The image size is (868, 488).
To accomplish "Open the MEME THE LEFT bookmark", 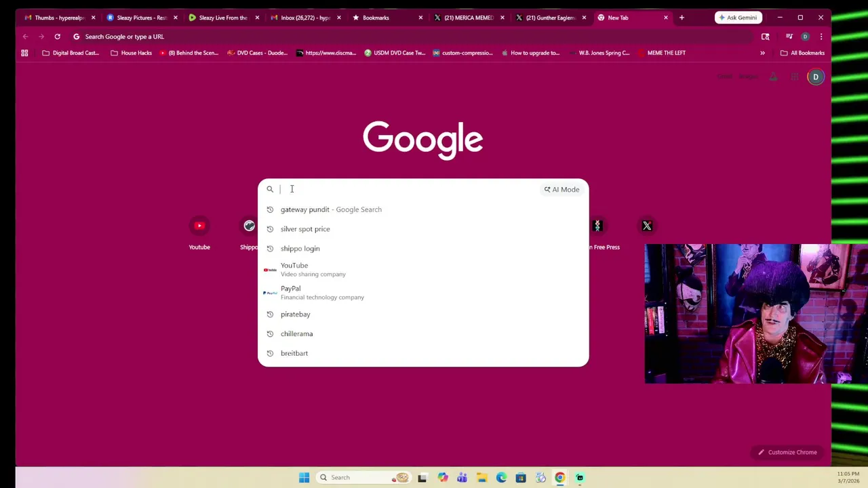I will click(x=662, y=53).
